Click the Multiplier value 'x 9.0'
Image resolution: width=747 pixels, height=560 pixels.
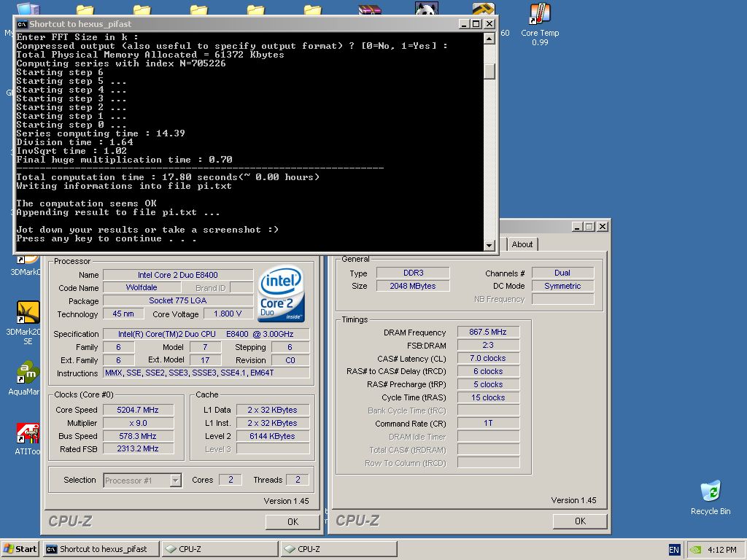[138, 423]
